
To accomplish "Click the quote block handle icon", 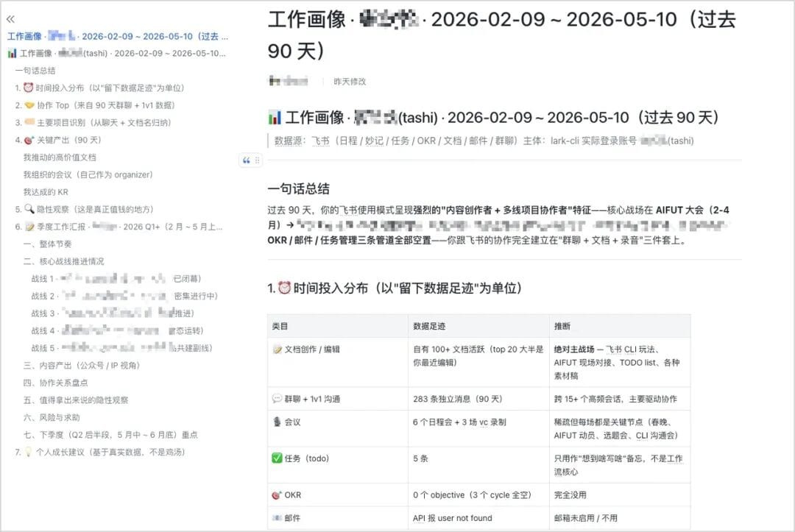I will pyautogui.click(x=247, y=160).
